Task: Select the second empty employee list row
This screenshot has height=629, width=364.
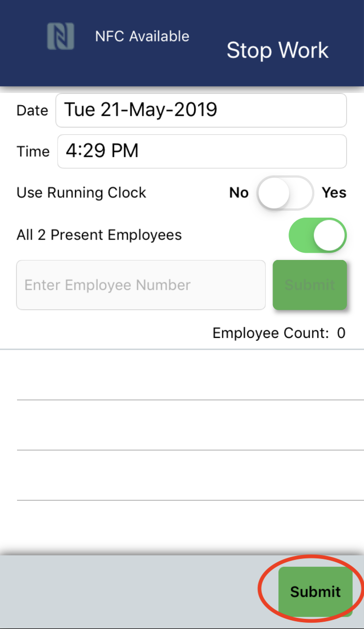Action: click(190, 425)
